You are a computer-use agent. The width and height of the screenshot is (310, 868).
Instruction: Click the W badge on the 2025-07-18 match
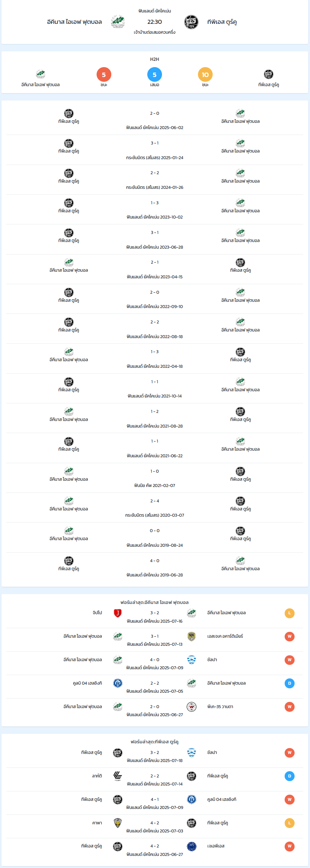(x=289, y=753)
